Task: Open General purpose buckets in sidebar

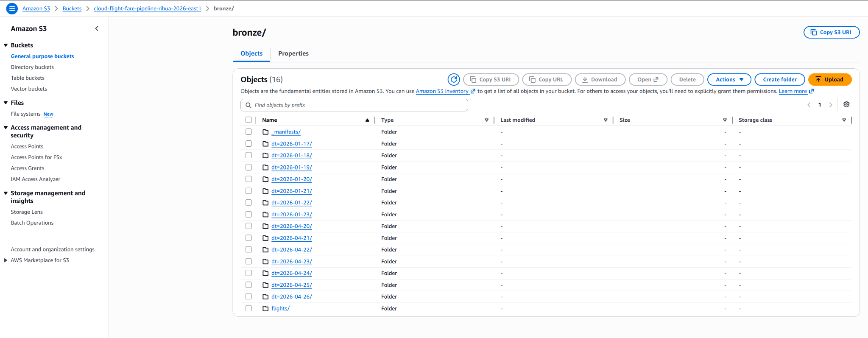Action: (42, 56)
